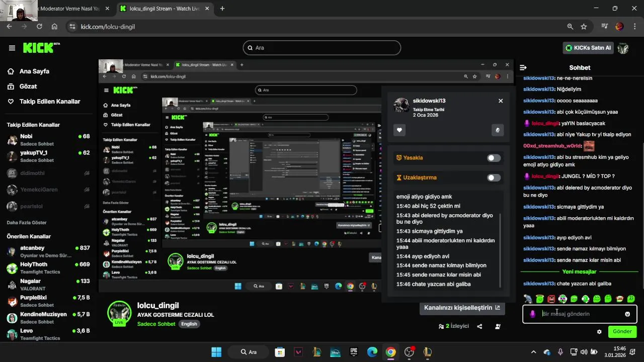Click 00xd_streamhub_w0rld username in chat
Image resolution: width=644 pixels, height=362 pixels.
(552, 146)
